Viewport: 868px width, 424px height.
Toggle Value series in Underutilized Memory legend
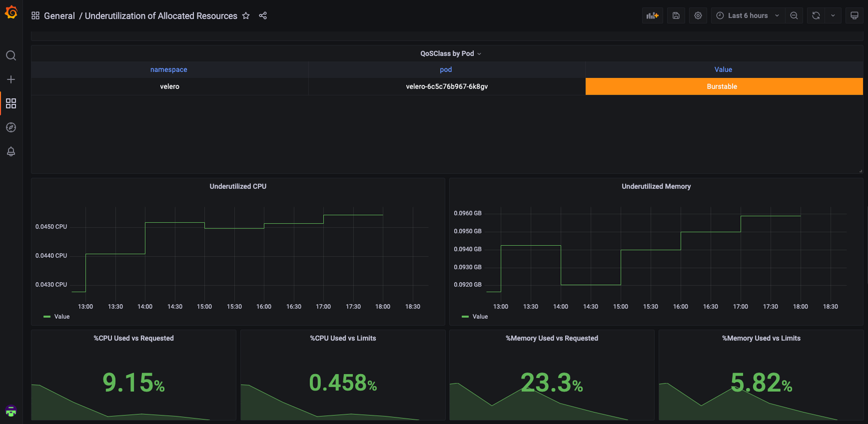point(480,317)
